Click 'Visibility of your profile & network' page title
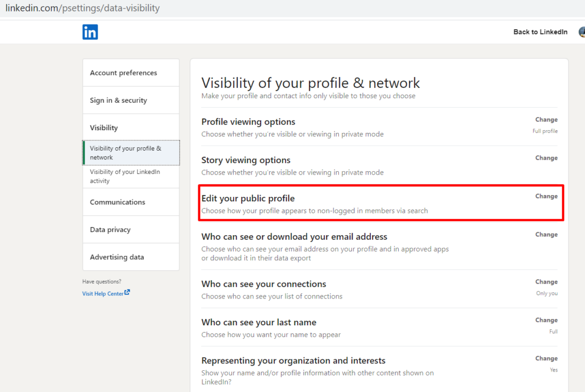Screen dimensions: 585x392 pyautogui.click(x=310, y=83)
